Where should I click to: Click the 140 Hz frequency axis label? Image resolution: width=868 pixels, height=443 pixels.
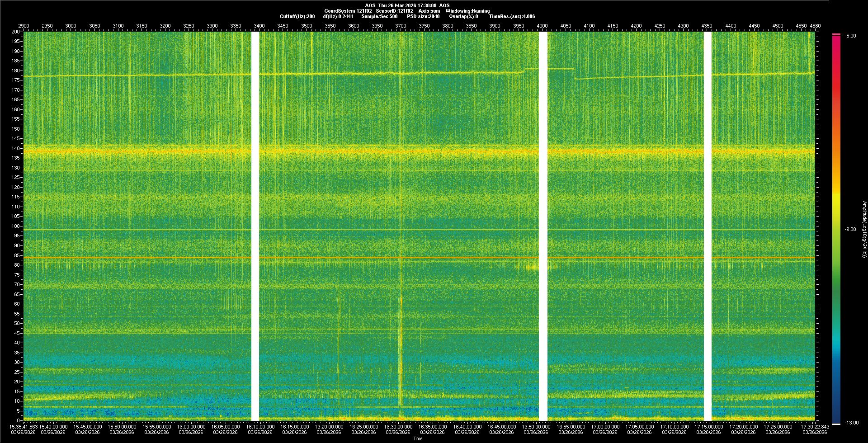click(x=16, y=148)
